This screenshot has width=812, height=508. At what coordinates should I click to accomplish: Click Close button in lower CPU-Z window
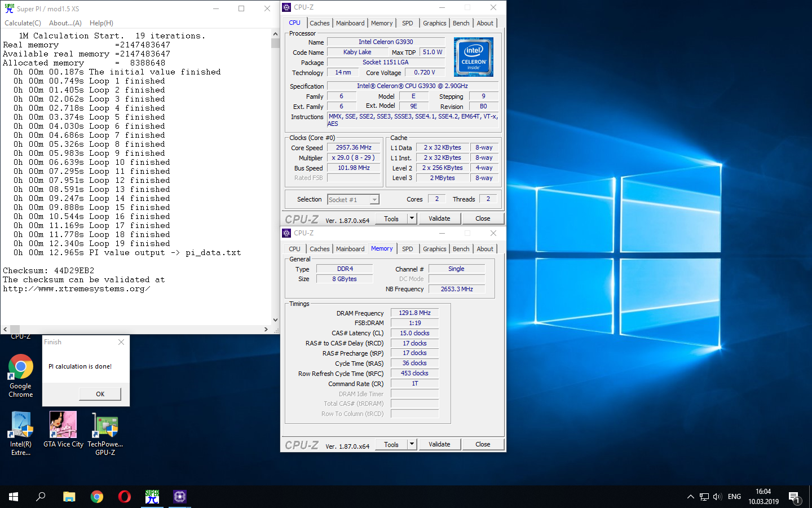tap(483, 444)
